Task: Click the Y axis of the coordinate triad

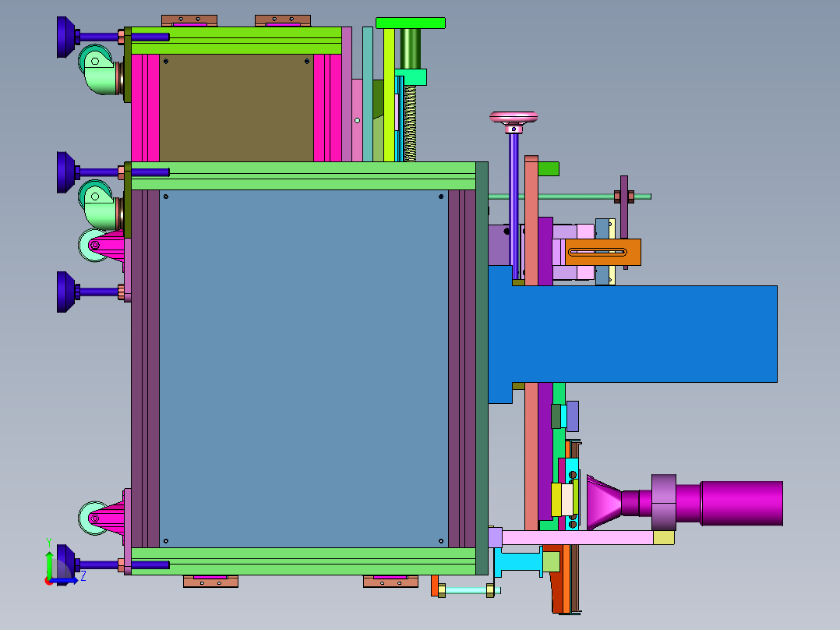Action: point(49,563)
